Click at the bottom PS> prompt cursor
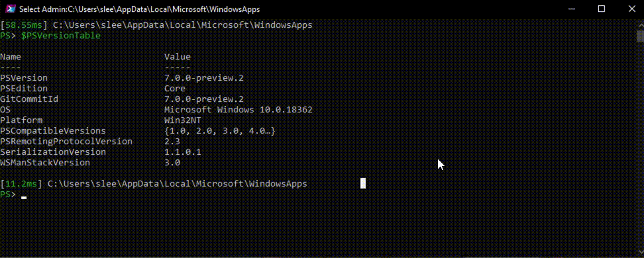 [24, 195]
